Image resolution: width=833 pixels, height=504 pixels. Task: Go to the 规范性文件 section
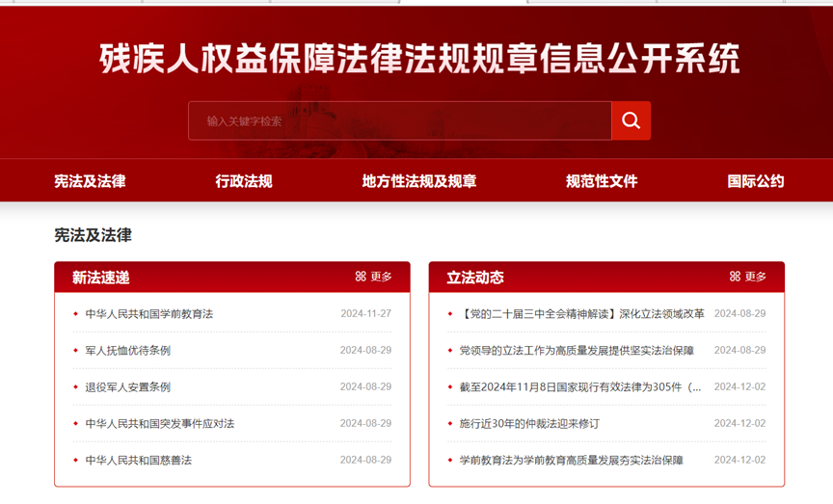(x=602, y=181)
